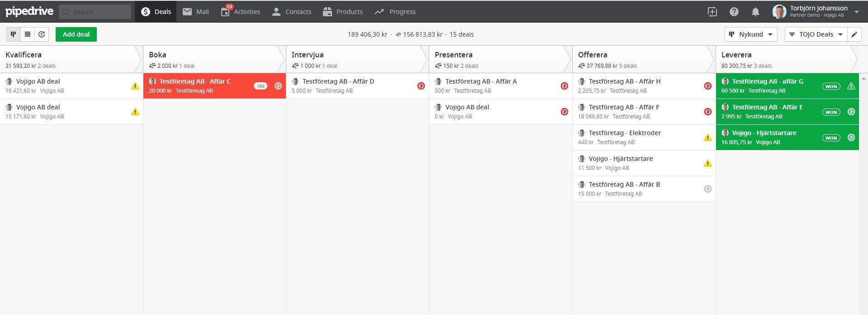
Task: Open forecast view icon
Action: click(x=42, y=34)
